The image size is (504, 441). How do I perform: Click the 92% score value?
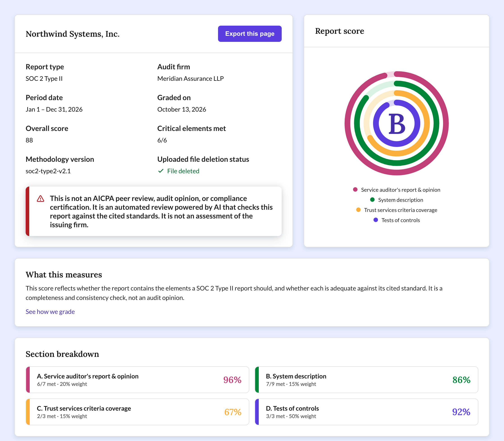coord(461,412)
